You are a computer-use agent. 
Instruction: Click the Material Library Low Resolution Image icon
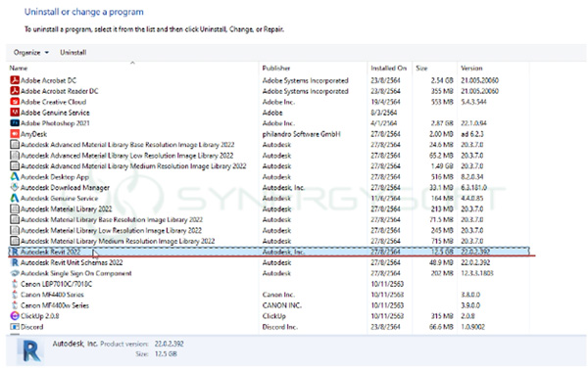point(15,230)
